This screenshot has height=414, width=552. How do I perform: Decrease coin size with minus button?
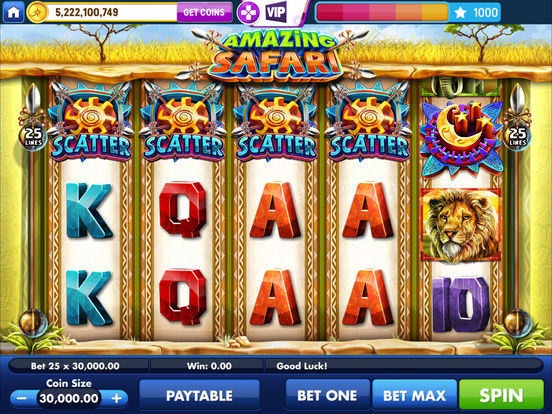[x=22, y=398]
